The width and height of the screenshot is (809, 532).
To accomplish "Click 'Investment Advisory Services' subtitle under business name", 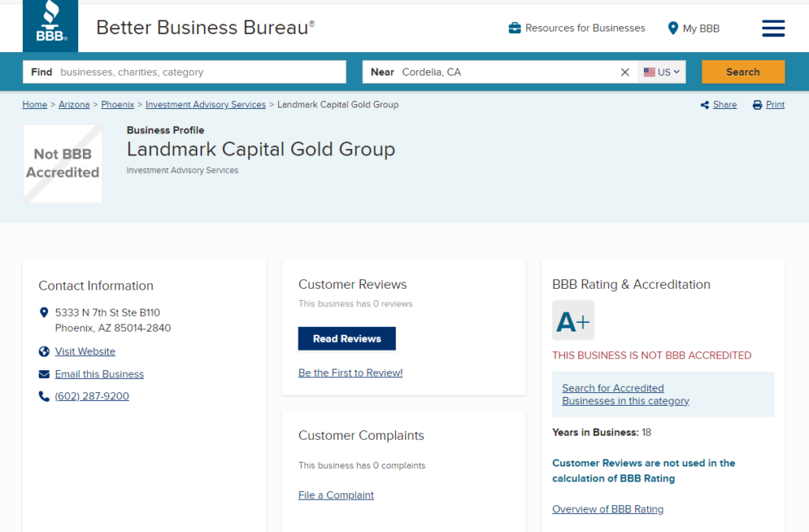I will coord(182,170).
